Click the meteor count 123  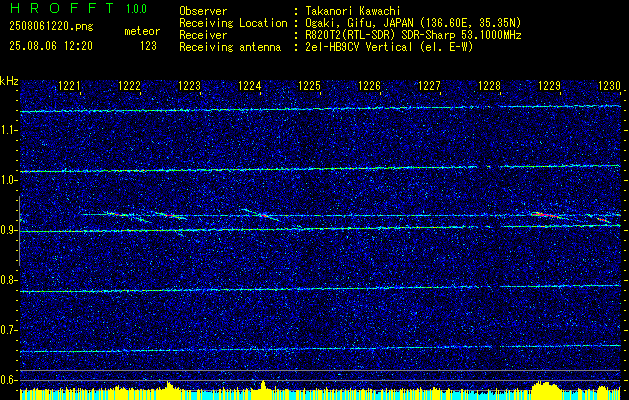coord(148,46)
